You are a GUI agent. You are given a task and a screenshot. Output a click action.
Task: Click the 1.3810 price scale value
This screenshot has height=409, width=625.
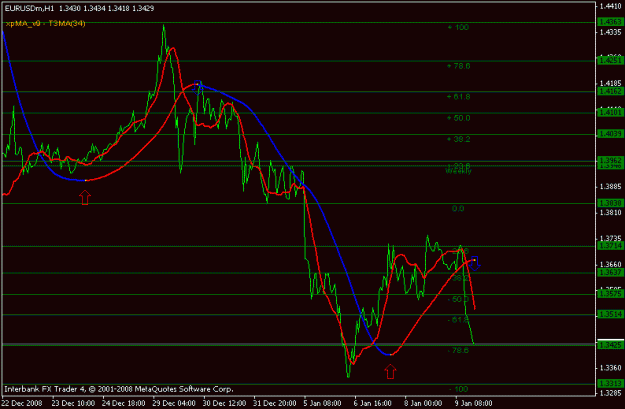pyautogui.click(x=610, y=213)
